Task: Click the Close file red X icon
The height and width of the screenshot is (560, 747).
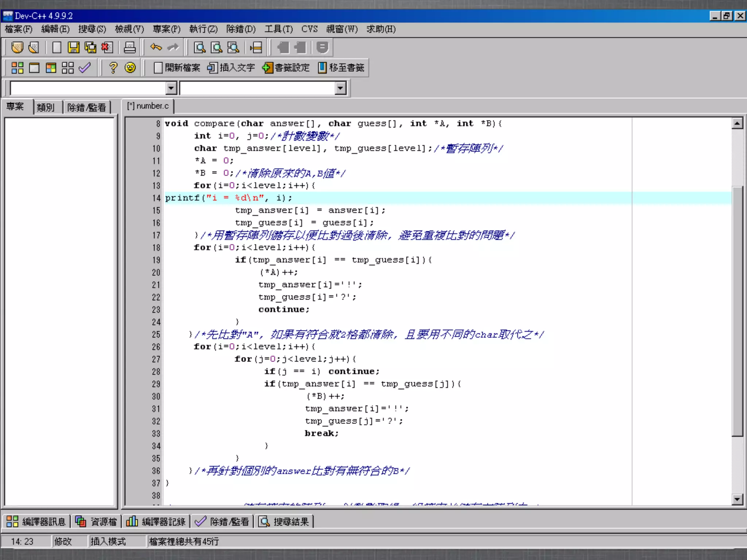Action: tap(107, 47)
